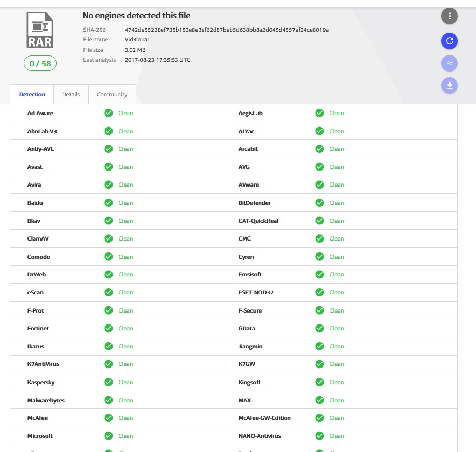Open the Community tab
476x452 pixels.
pos(112,94)
